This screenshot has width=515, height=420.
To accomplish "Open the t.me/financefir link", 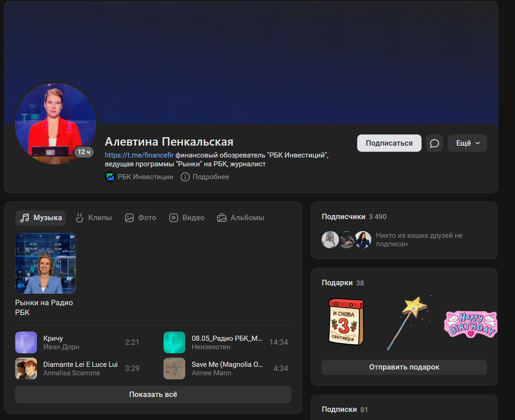I will click(139, 155).
